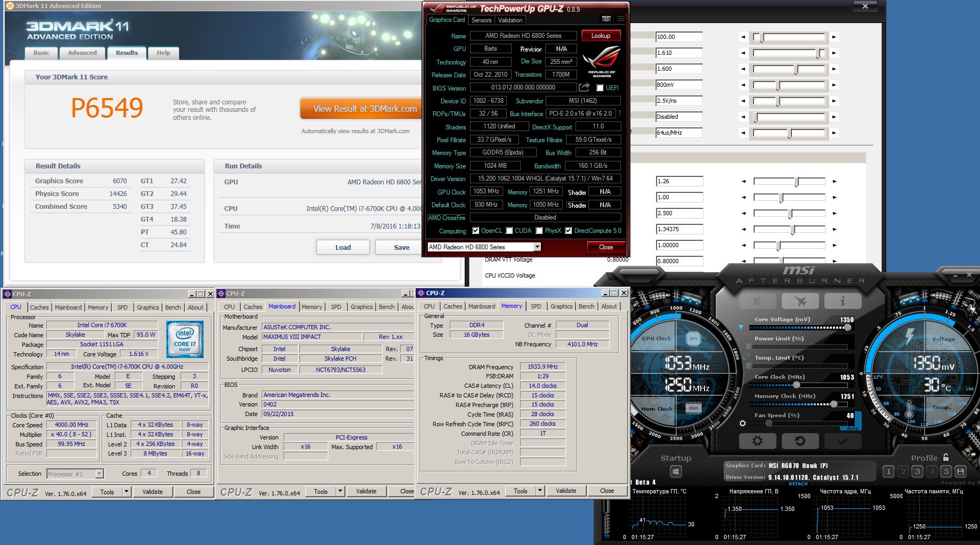Screen dimensions: 980x545
Task: Click the red Close button in GPU-Z
Action: [606, 247]
